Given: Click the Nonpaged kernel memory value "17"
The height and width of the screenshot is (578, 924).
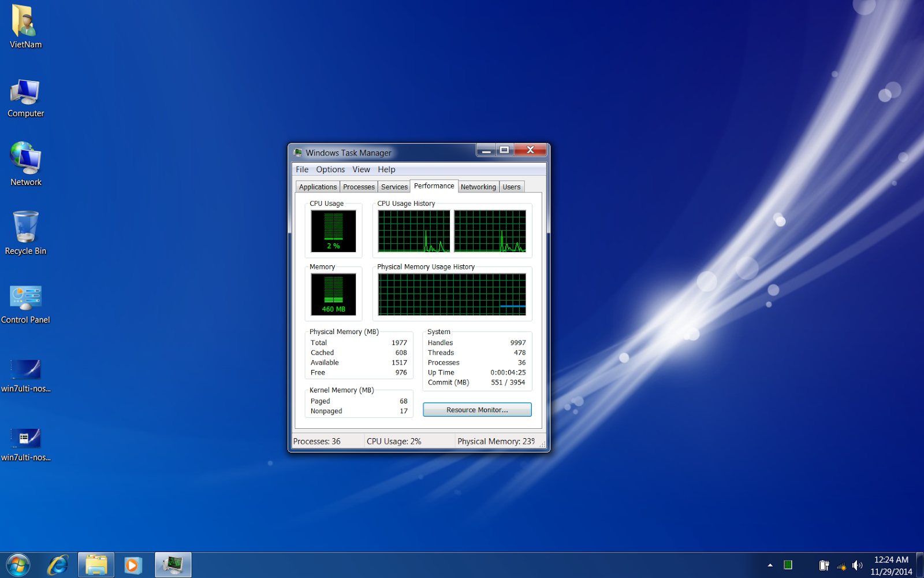Looking at the screenshot, I should [x=404, y=411].
